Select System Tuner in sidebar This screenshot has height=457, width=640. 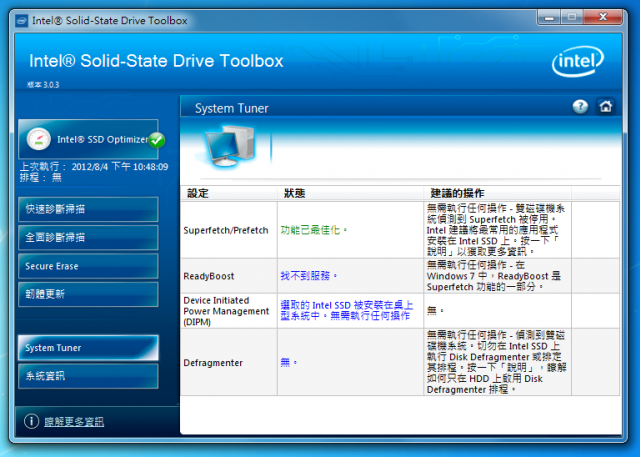point(88,348)
